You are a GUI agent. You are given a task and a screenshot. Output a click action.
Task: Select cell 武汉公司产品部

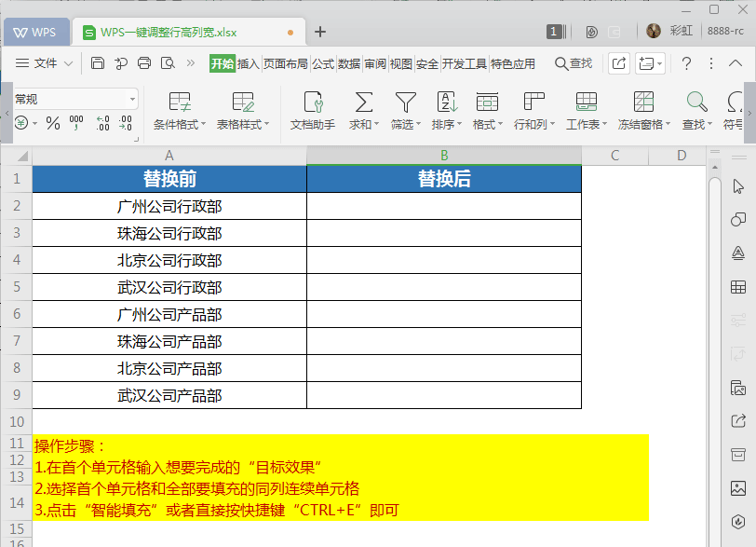point(169,395)
